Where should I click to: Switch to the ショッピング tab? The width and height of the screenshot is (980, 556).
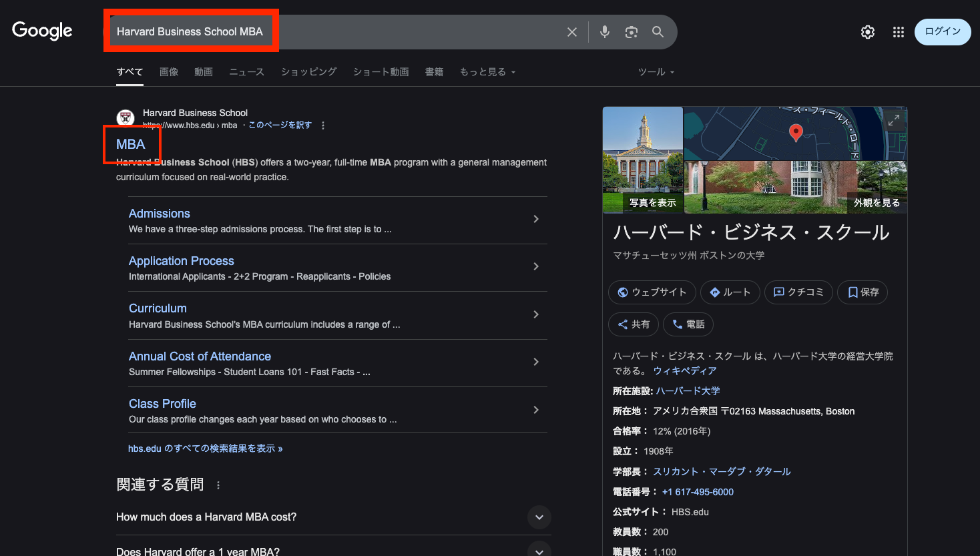tap(308, 72)
